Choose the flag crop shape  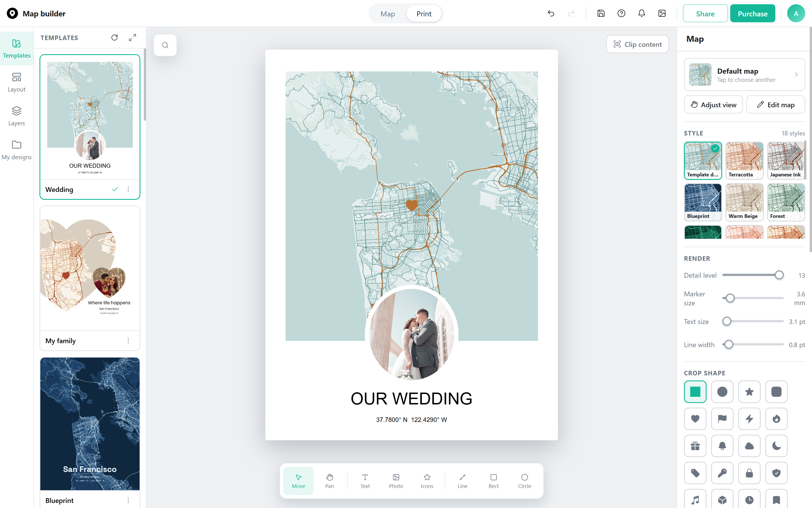[x=722, y=419]
